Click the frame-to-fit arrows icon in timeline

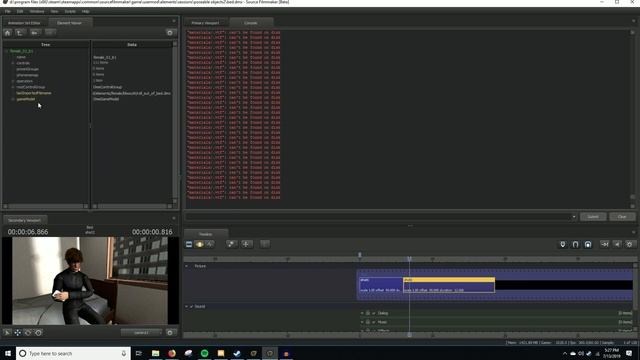pos(605,244)
